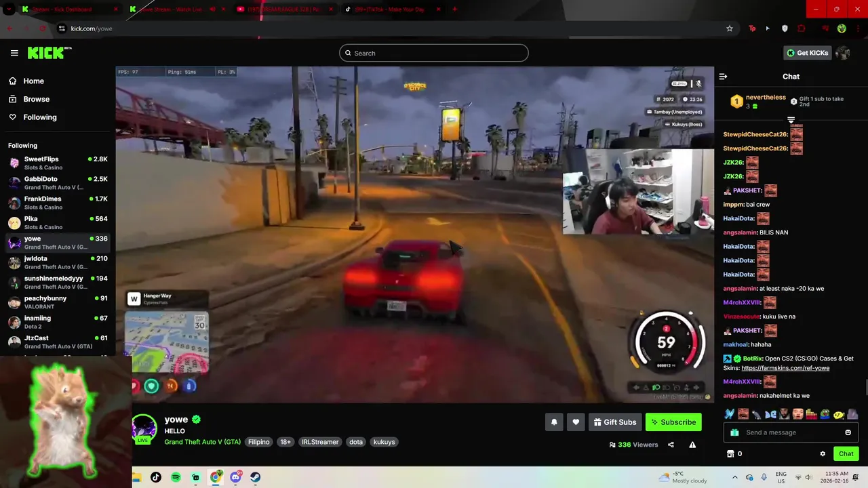
Task: Switch to the YouTube browser tab
Action: tap(285, 9)
